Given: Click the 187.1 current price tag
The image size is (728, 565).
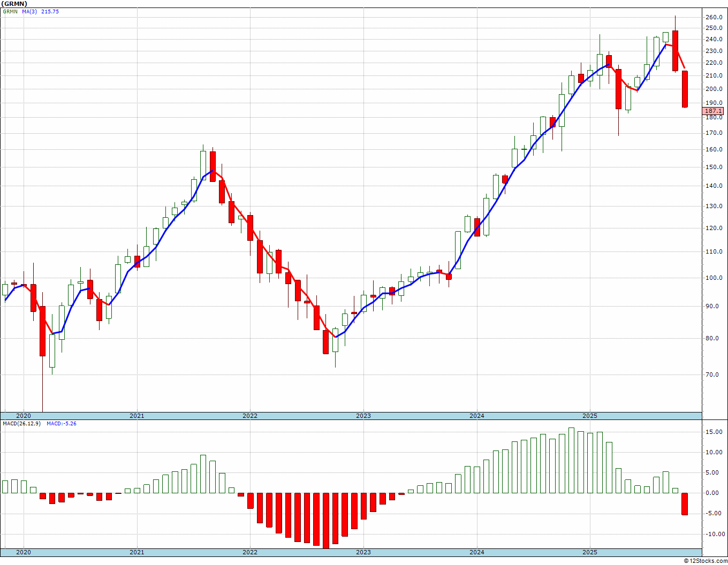Looking at the screenshot, I should point(714,111).
